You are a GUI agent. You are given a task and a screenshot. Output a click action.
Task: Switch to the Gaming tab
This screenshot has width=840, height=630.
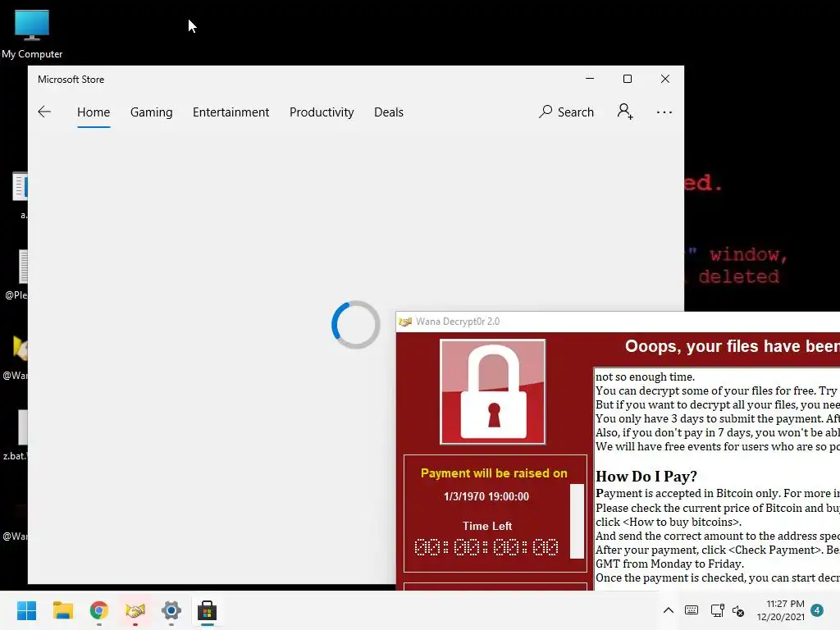(152, 112)
